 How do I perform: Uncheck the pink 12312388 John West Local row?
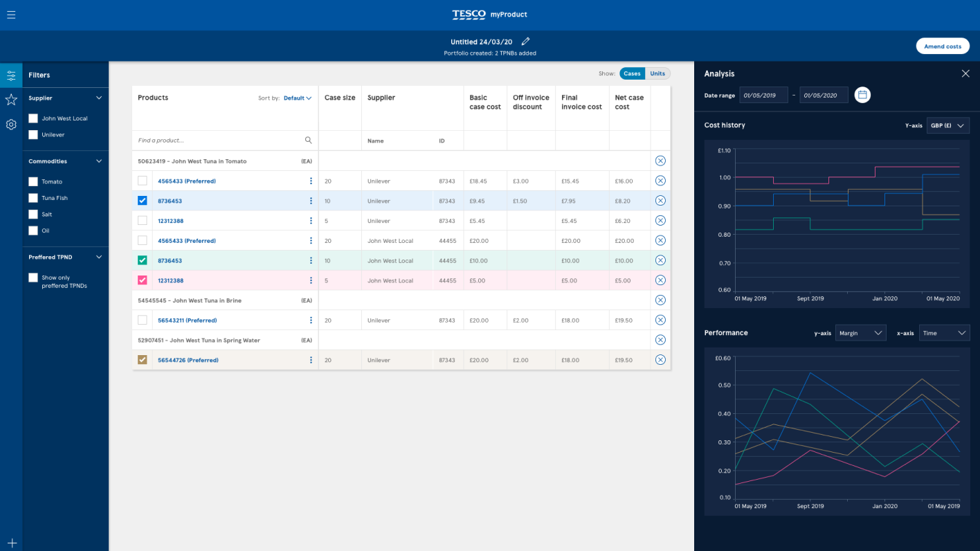pos(143,280)
